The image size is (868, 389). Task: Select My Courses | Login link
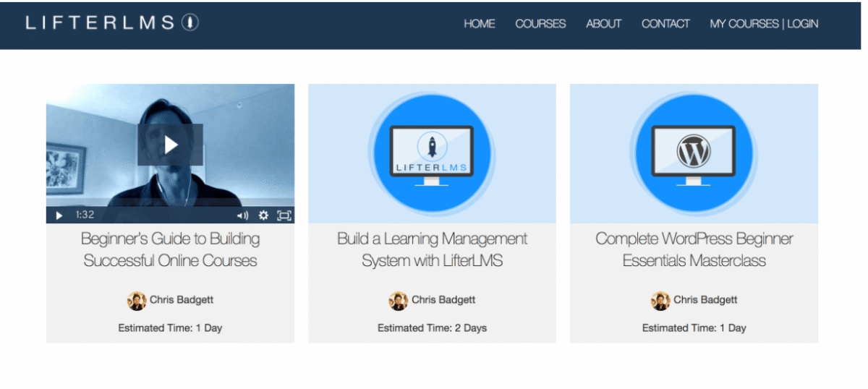(764, 24)
